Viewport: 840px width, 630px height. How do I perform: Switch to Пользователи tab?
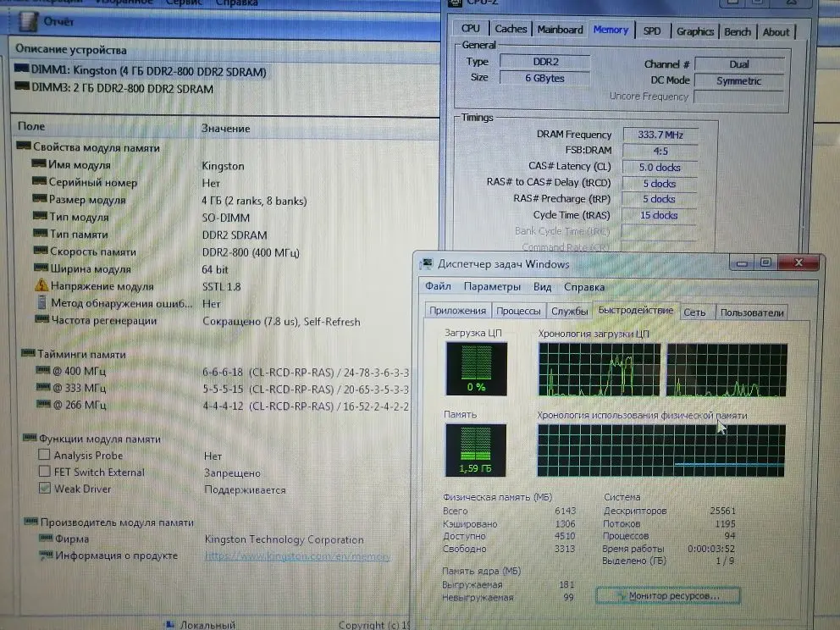pos(752,312)
